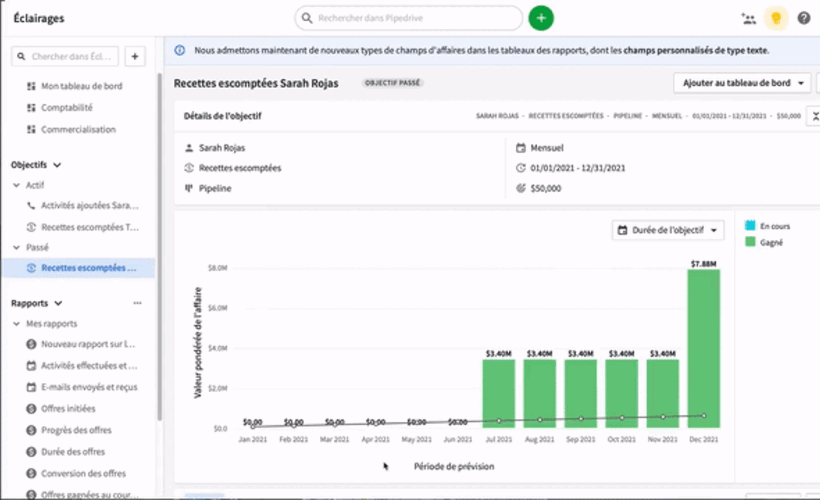Open the invite users icon
This screenshot has width=820, height=500.
(748, 19)
